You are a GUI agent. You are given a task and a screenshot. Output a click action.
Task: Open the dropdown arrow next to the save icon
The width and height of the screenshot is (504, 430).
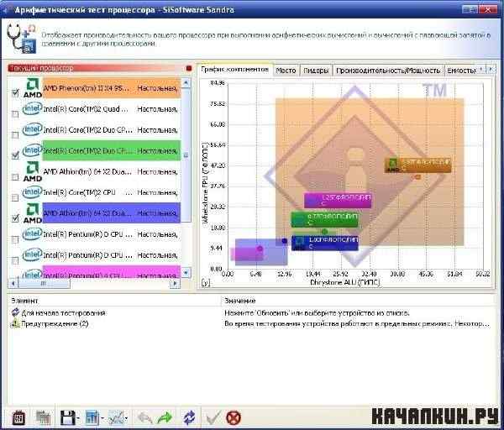(x=78, y=418)
